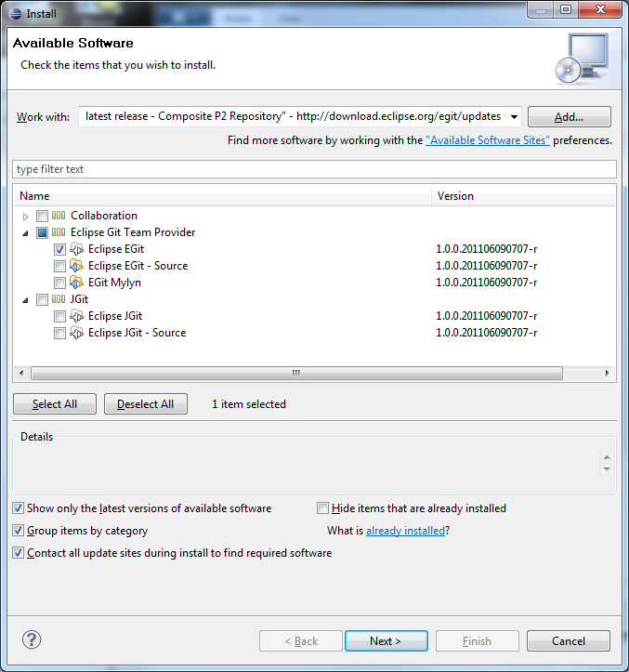Viewport: 629px width, 672px height.
Task: Click the Version column header
Action: pyautogui.click(x=524, y=196)
